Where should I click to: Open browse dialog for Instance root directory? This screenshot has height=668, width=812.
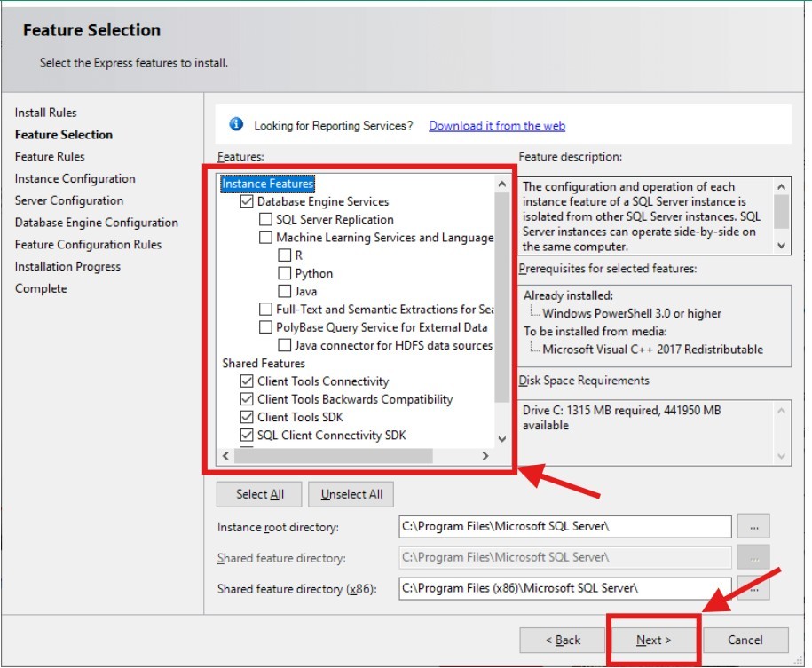click(753, 526)
